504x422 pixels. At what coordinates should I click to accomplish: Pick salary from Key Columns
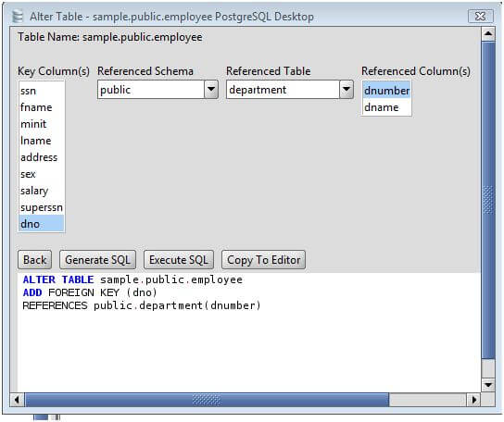[x=42, y=191]
